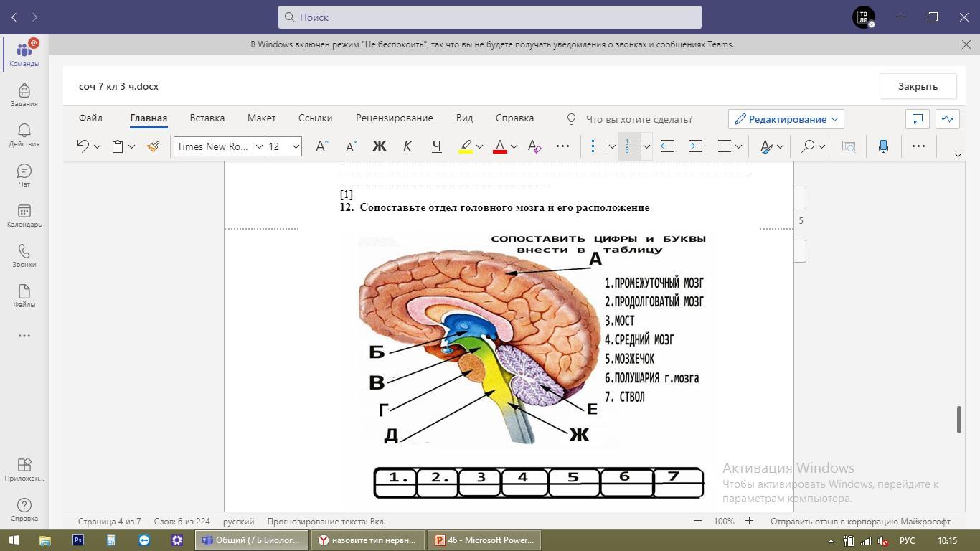The width and height of the screenshot is (980, 551).
Task: Click the clear formatting icon
Action: point(534,146)
